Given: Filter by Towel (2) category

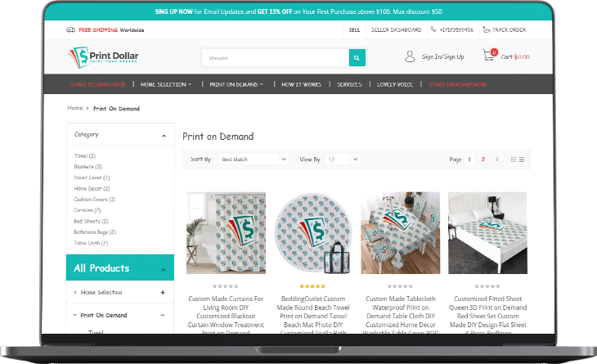Looking at the screenshot, I should coord(85,155).
